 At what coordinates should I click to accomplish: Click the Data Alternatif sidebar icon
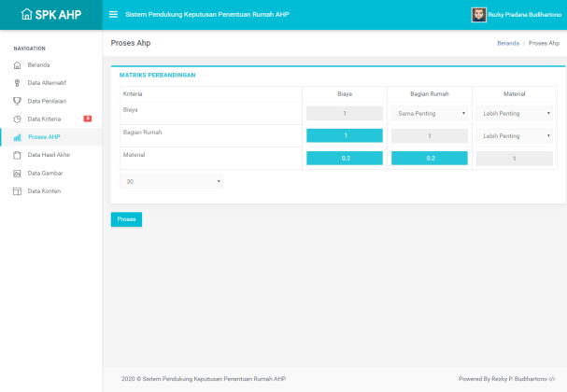[17, 83]
